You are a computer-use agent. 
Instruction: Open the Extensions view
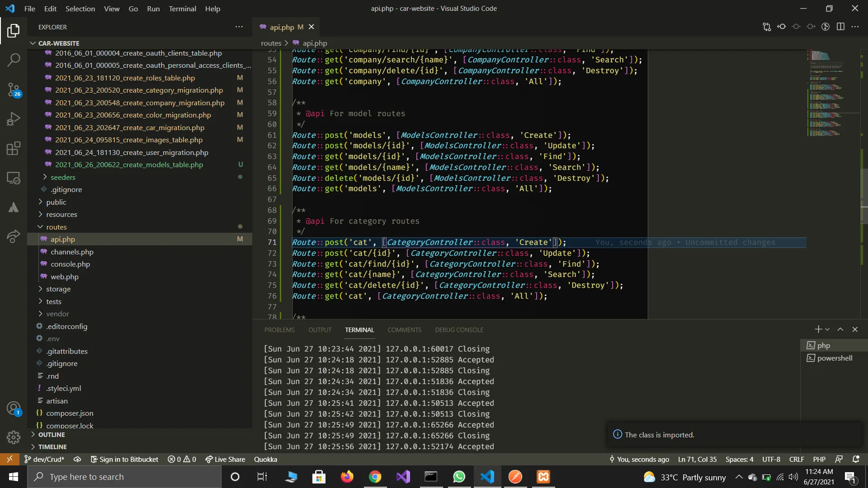coord(14,149)
